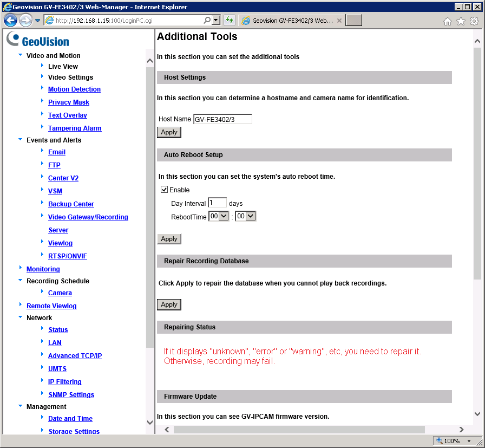Open the RebootTime minute dropdown

pyautogui.click(x=246, y=216)
